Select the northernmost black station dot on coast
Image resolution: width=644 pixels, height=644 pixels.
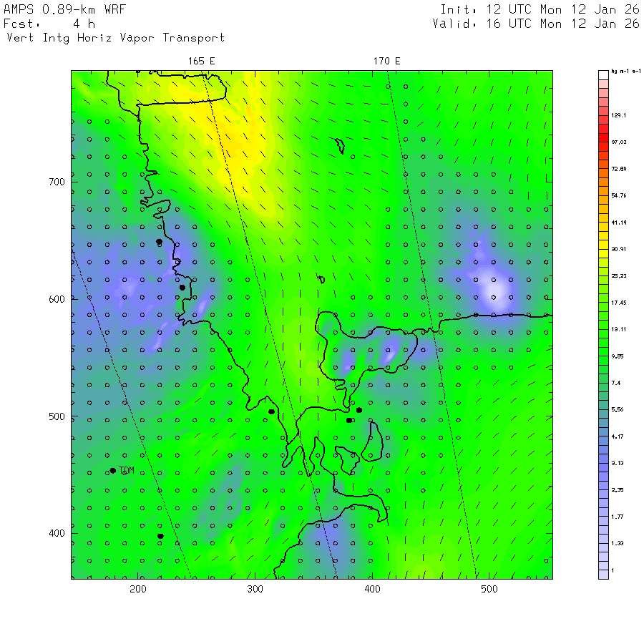tap(159, 242)
